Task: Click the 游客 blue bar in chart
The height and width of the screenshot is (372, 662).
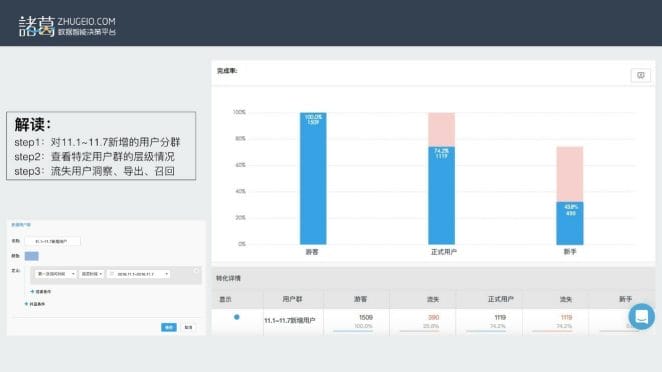Action: 313,178
